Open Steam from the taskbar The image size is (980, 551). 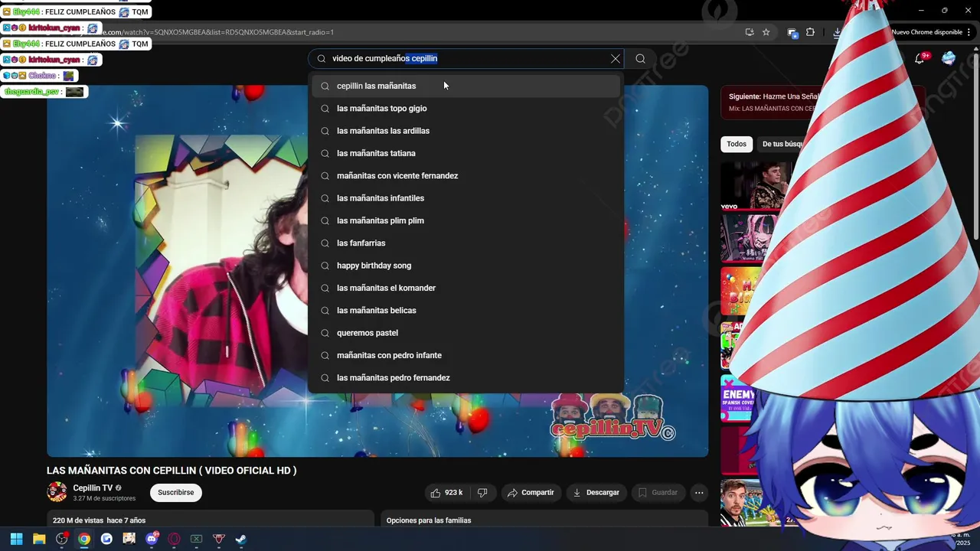coord(241,539)
